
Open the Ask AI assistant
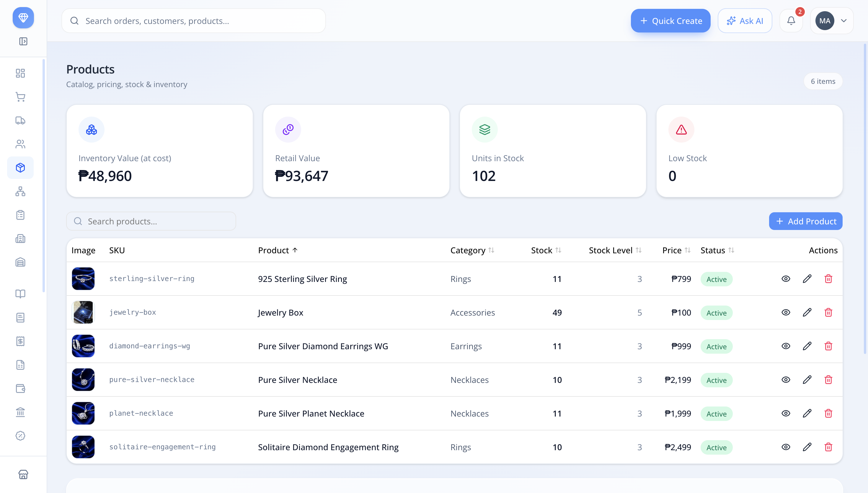[745, 21]
